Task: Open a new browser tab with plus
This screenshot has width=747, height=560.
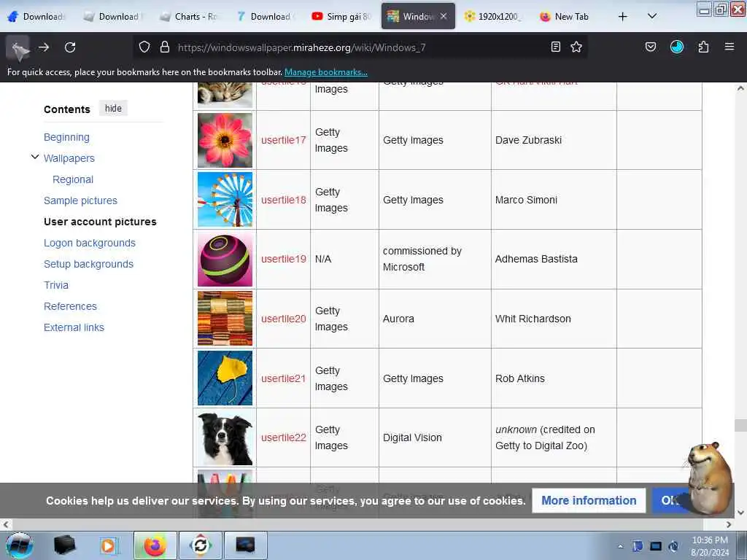Action: click(623, 17)
